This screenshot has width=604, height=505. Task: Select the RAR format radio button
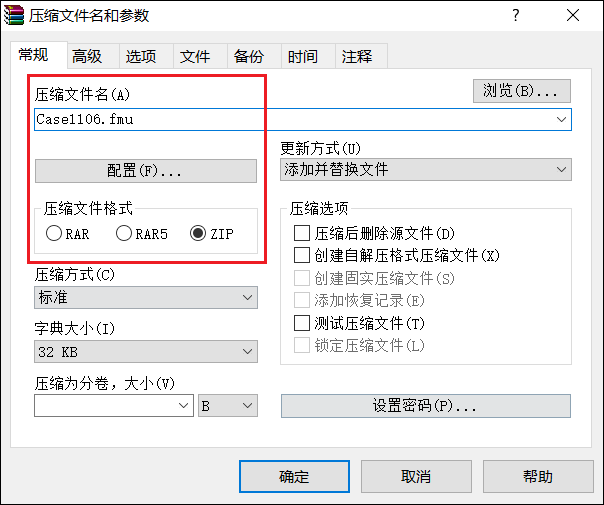pyautogui.click(x=54, y=234)
